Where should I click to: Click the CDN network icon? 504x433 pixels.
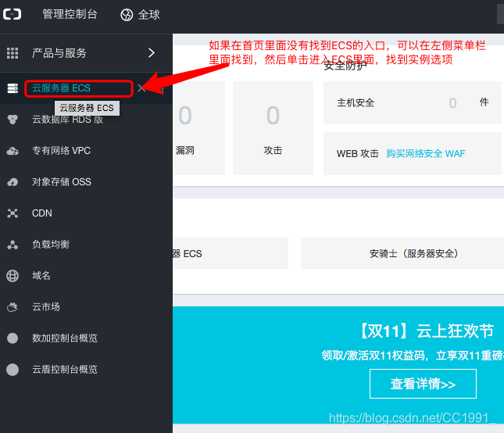(x=13, y=213)
